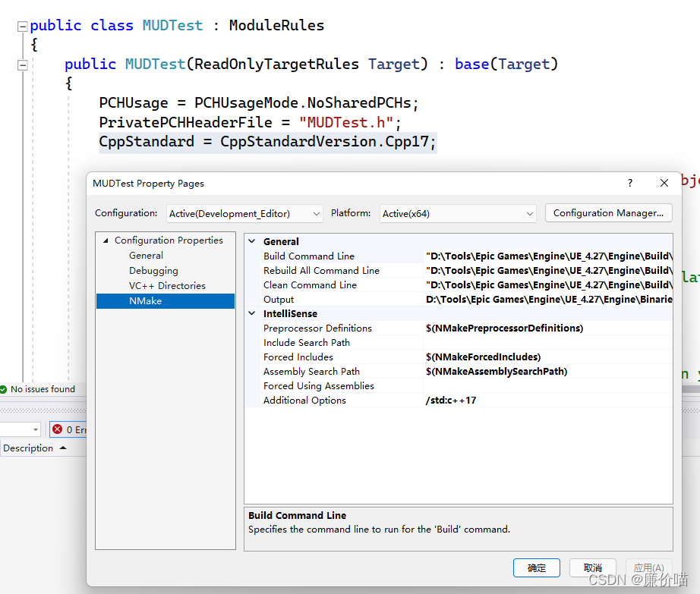Select Debugging in the properties tree
The image size is (700, 594).
(153, 271)
